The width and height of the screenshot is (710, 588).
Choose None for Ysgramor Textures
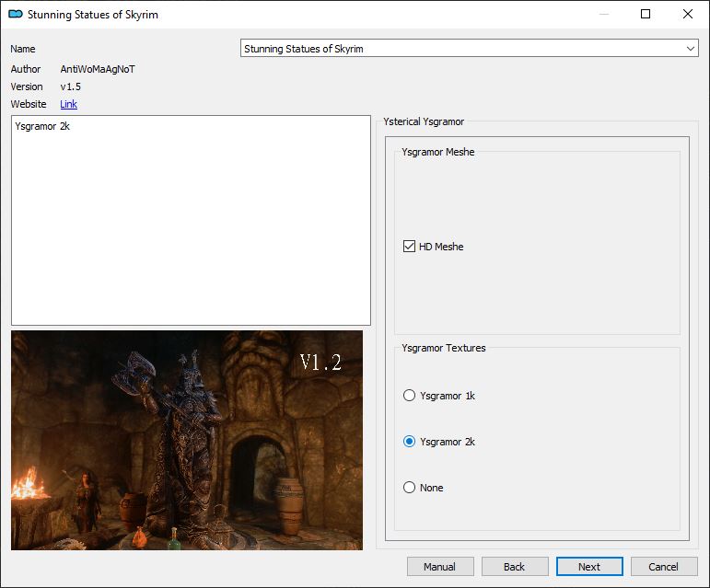[409, 488]
